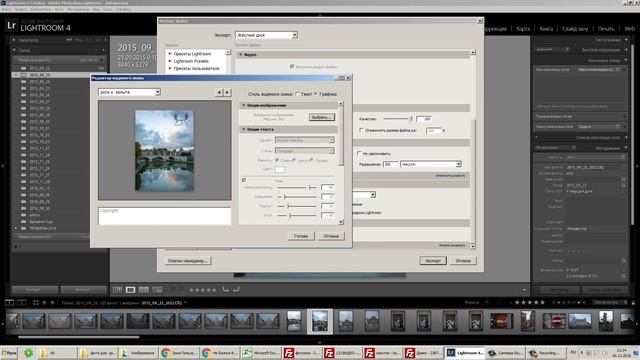Viewport: 640px width, 360px height.
Task: Tick 'Ограничить размер файла до' checkbox
Action: point(361,130)
